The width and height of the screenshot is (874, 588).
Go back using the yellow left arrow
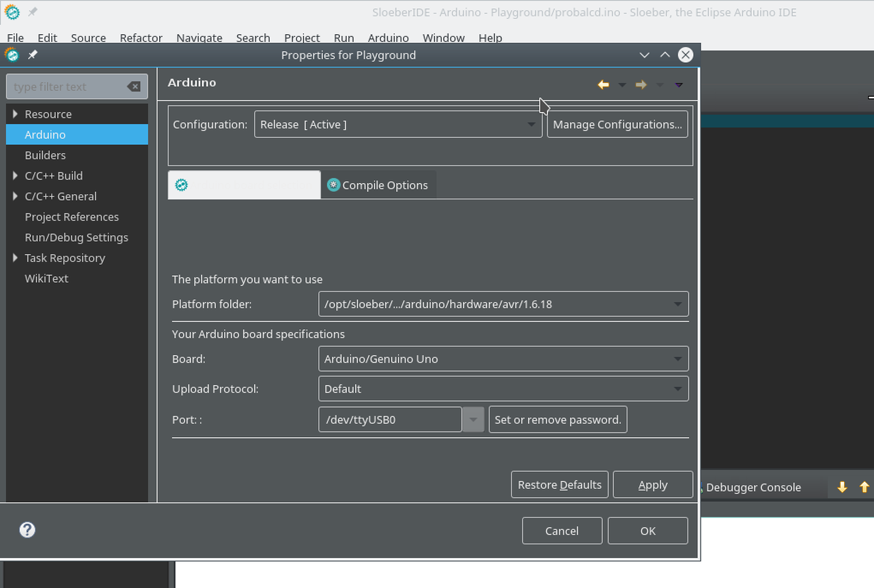point(604,85)
